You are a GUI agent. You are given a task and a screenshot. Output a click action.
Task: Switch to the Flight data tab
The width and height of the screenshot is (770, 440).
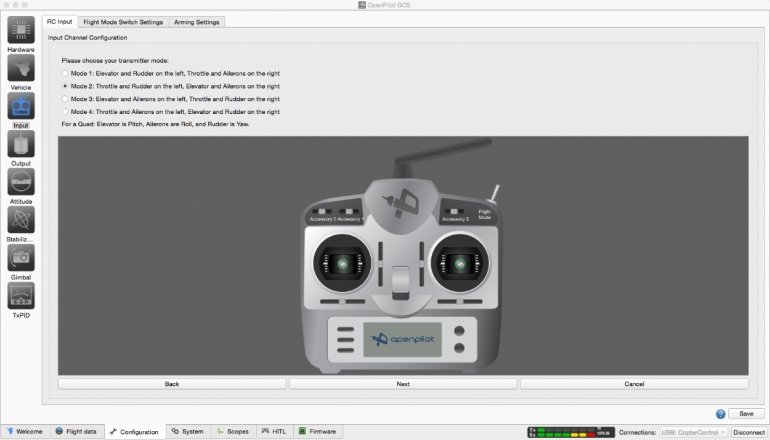pyautogui.click(x=77, y=432)
